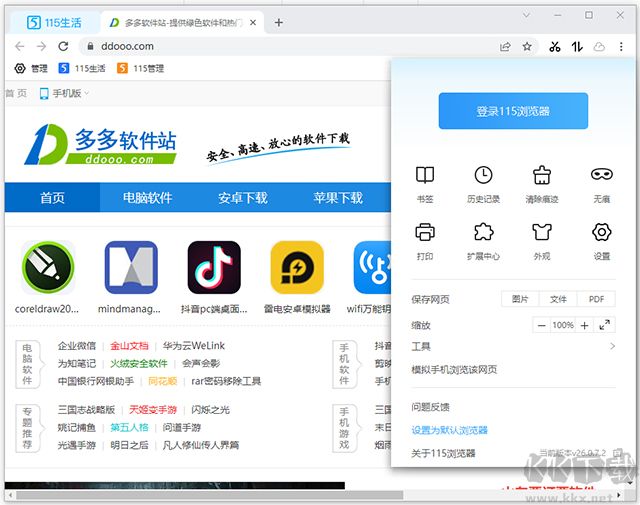This screenshot has height=505, width=640.
Task: Click the horizontal scrollbar at page bottom
Action: tap(209, 495)
